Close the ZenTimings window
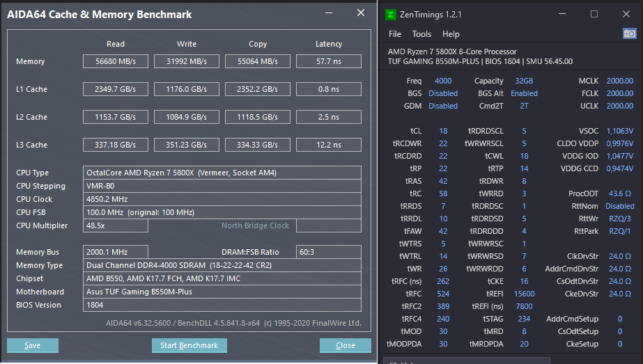643x364 pixels. 626,14
